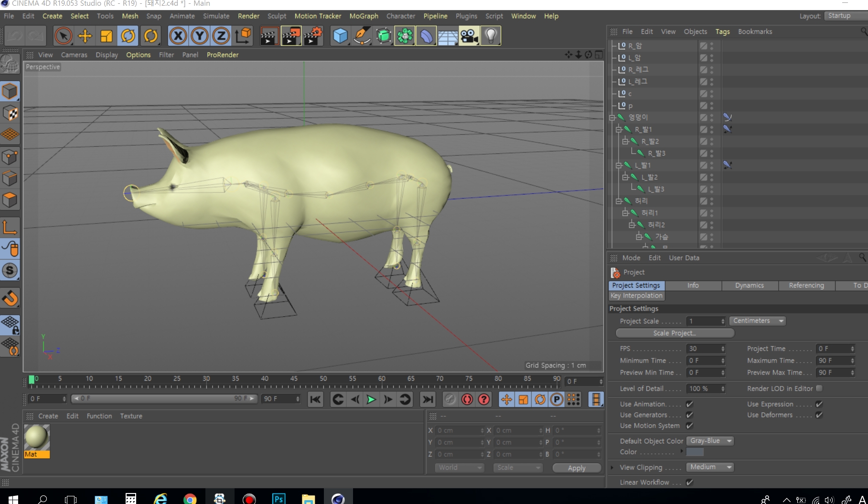This screenshot has width=868, height=504.
Task: Open the Default Object Color dropdown
Action: (x=710, y=441)
